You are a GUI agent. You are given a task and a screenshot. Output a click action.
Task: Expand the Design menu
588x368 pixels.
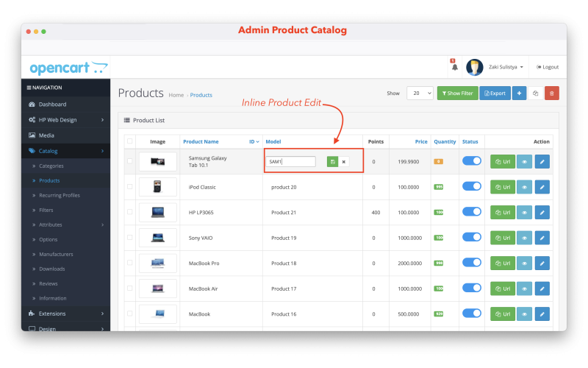click(x=65, y=327)
